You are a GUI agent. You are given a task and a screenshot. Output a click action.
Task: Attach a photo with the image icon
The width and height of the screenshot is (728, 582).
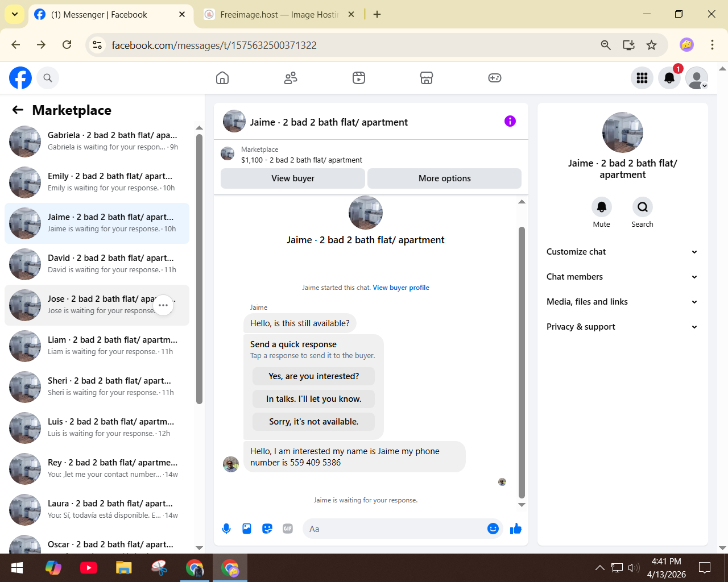coord(247,529)
